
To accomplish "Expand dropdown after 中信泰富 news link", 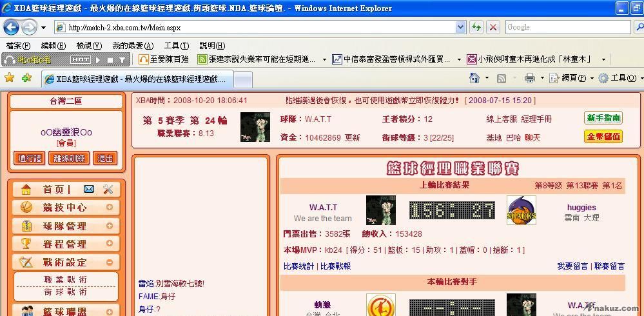I will click(459, 59).
